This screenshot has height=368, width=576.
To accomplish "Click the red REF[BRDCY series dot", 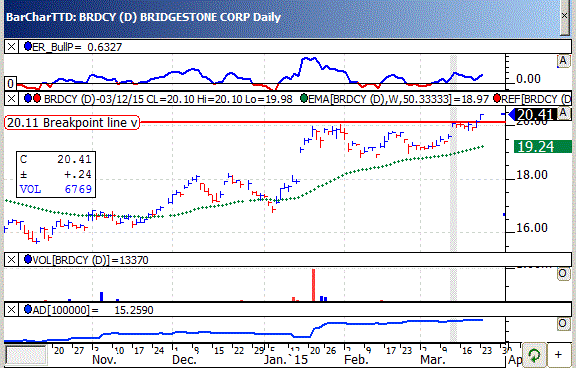I will [497, 98].
